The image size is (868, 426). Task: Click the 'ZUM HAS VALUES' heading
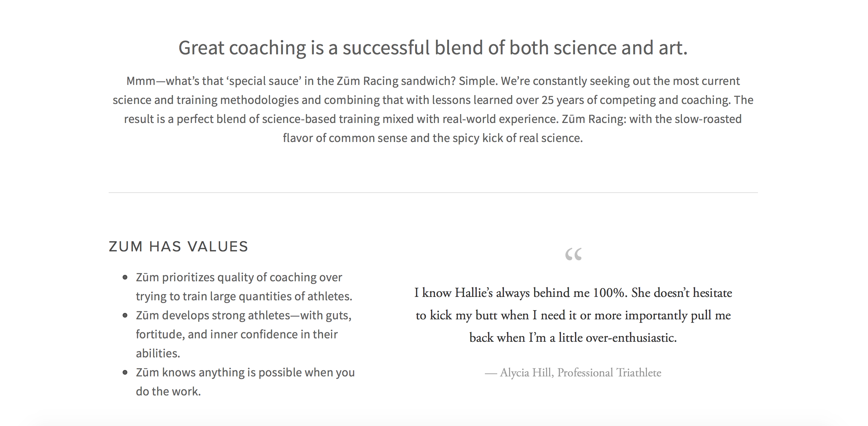[178, 247]
